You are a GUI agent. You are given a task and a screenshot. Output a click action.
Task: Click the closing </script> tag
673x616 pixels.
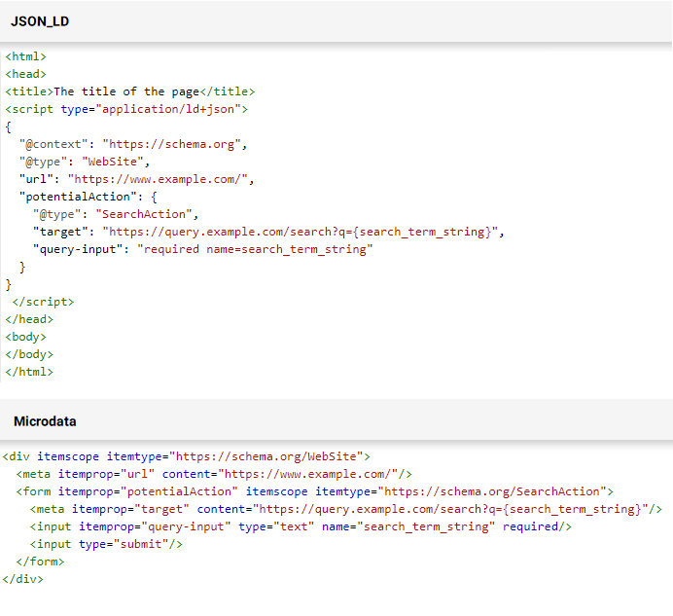point(43,302)
